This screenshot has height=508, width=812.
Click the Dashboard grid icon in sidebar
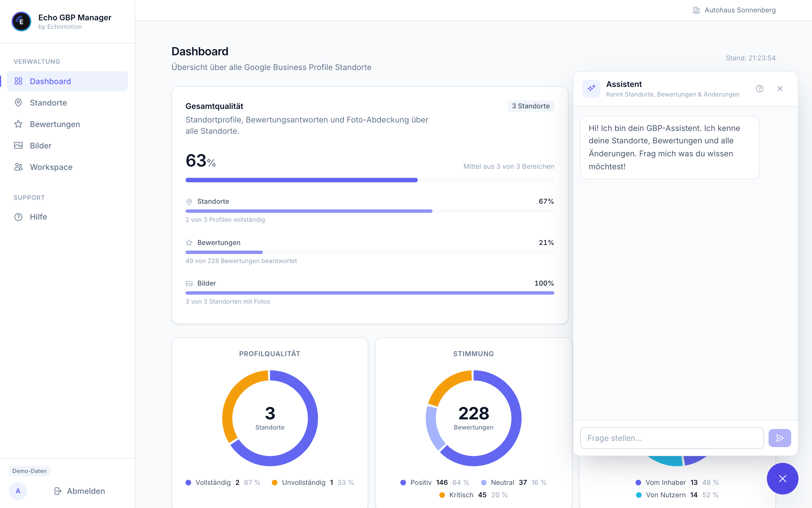point(18,81)
